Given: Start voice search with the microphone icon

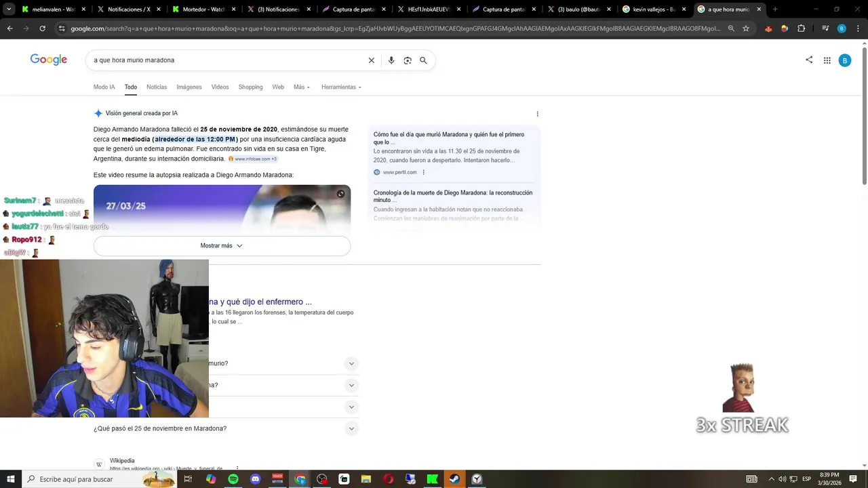Looking at the screenshot, I should pos(391,60).
